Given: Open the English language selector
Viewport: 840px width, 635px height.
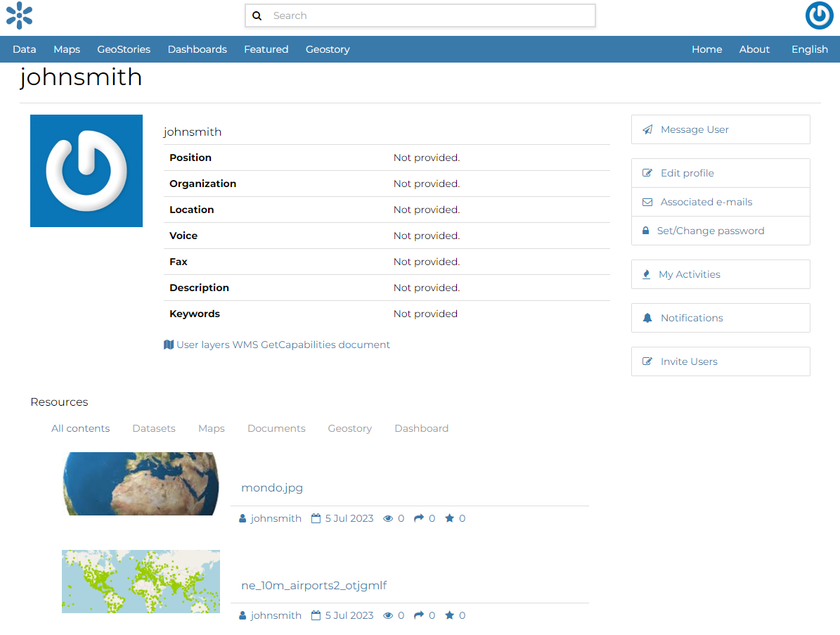Looking at the screenshot, I should point(809,49).
